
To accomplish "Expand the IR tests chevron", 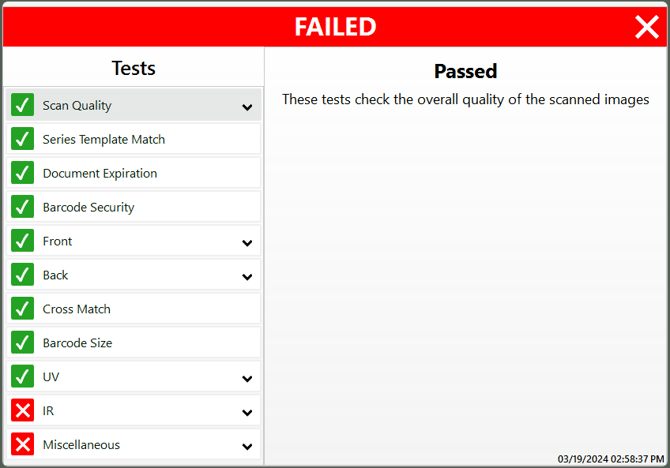I will pyautogui.click(x=247, y=412).
